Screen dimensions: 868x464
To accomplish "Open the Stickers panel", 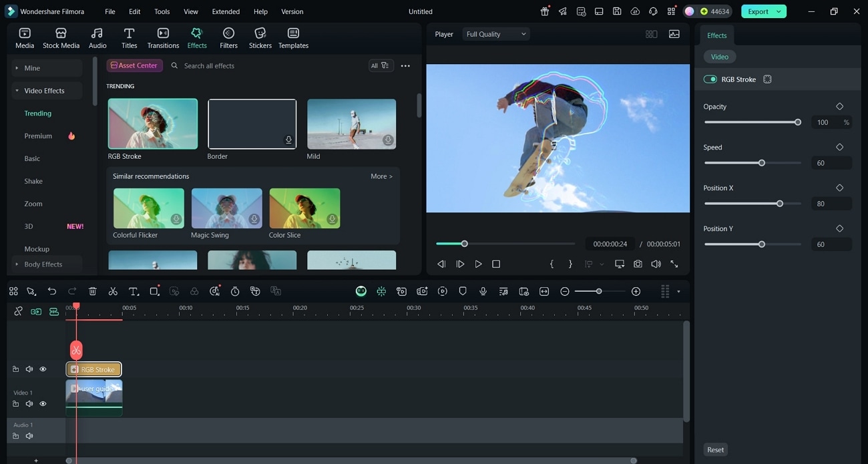I will click(x=260, y=37).
